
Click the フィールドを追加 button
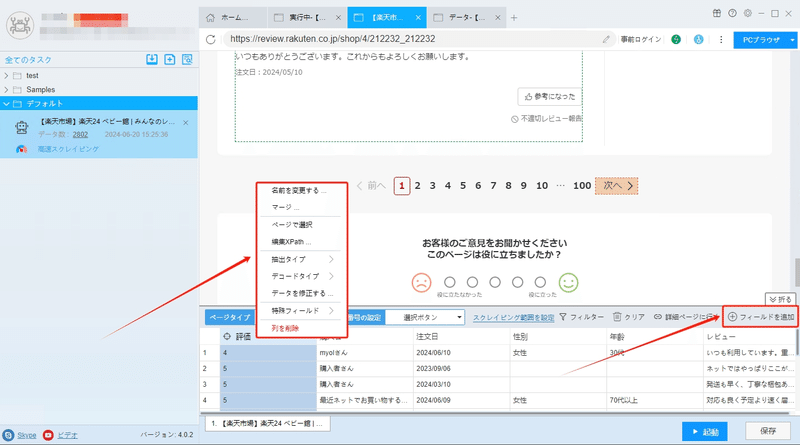[x=760, y=317]
